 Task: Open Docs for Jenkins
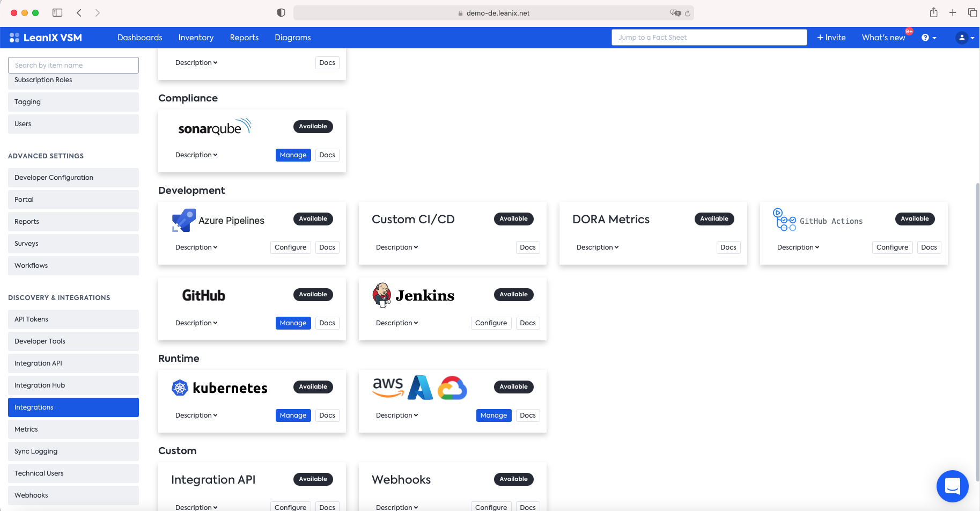[x=528, y=323]
